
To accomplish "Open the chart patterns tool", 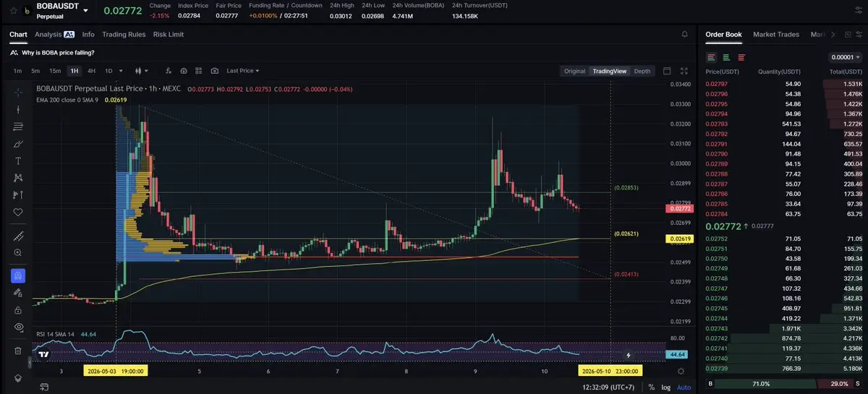I will (18, 178).
